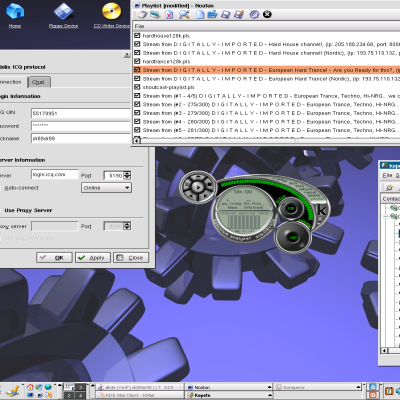
Task: Toggle checkbox for shoutcast-playlist.pls
Action: (x=137, y=87)
